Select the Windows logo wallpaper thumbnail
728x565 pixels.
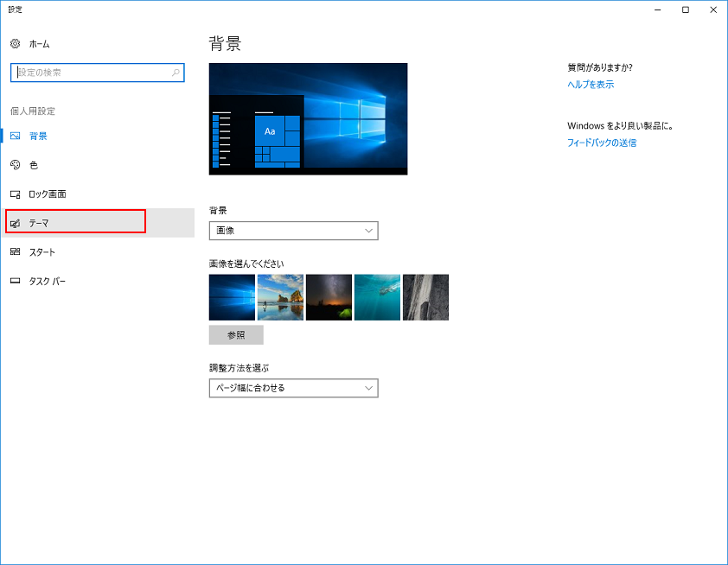232,297
